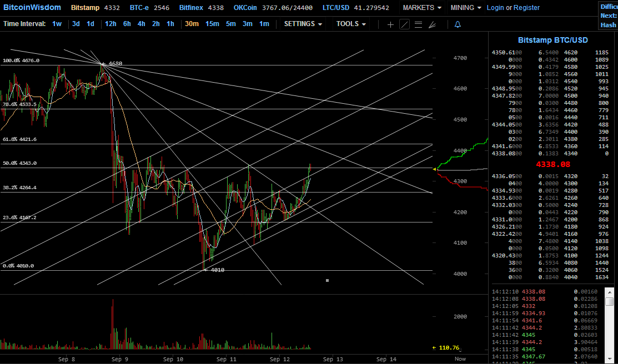Click the 61.8% 4421.6 Fibonacci label
The image size is (618, 364).
pyautogui.click(x=19, y=139)
